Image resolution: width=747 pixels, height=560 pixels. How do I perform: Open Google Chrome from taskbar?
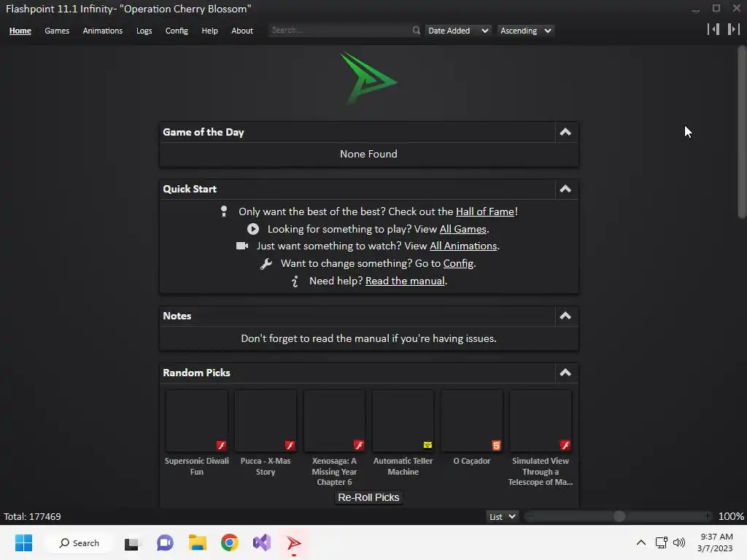pyautogui.click(x=230, y=542)
